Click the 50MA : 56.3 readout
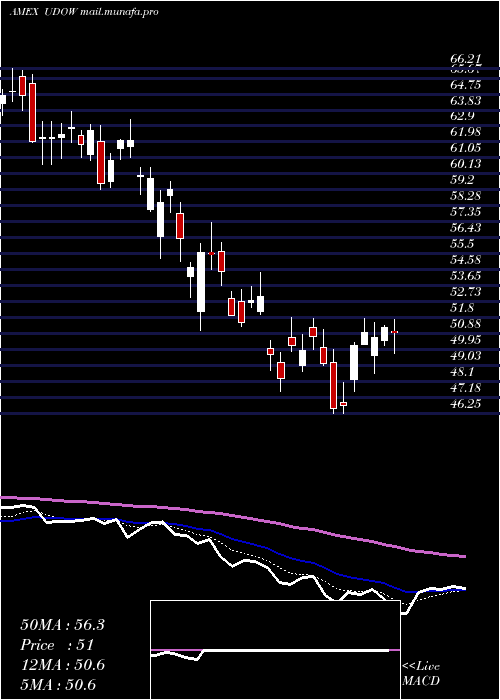 point(62,625)
